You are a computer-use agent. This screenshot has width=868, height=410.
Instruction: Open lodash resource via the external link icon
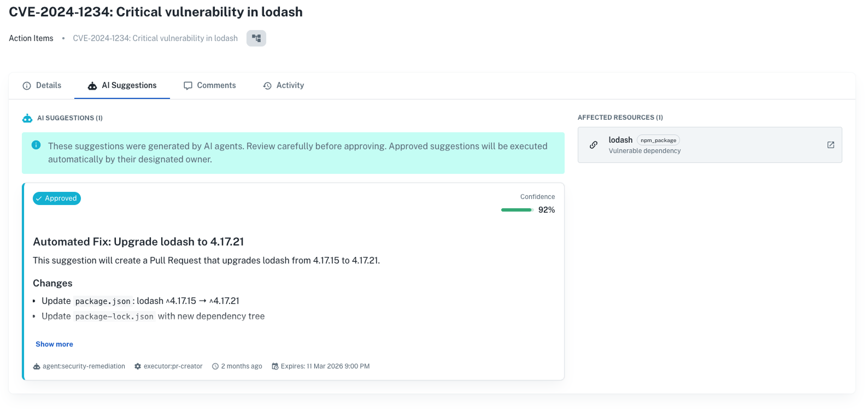(x=830, y=144)
